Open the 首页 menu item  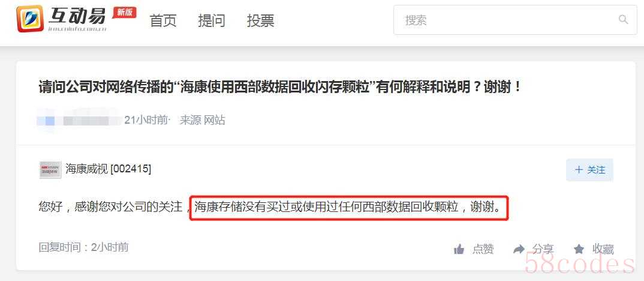click(163, 20)
